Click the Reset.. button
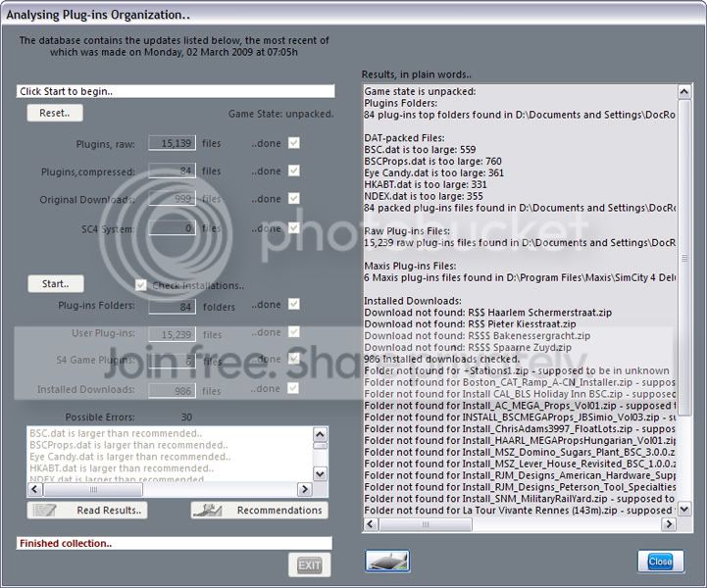Image resolution: width=707 pixels, height=588 pixels. (x=55, y=113)
